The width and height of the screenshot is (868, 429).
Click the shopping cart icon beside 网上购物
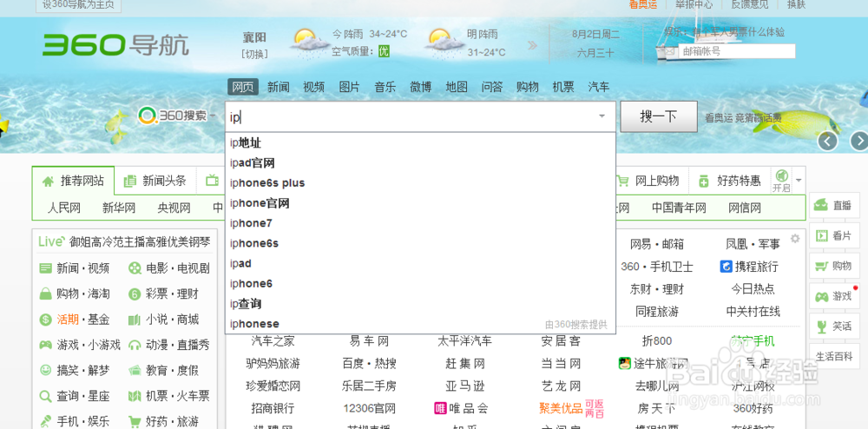tap(622, 181)
